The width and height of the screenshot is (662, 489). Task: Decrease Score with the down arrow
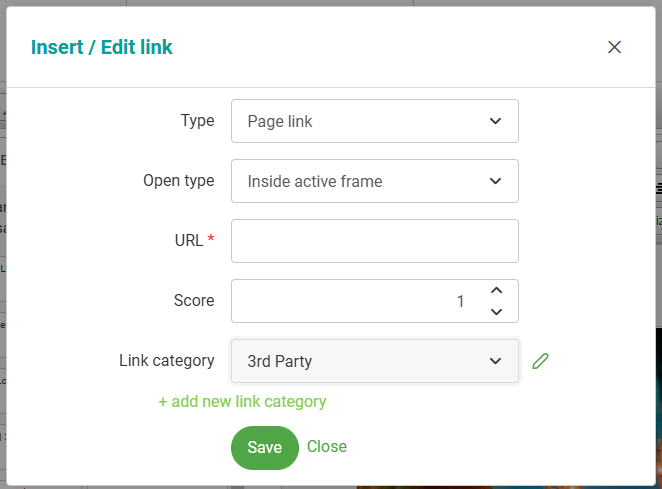click(x=496, y=311)
